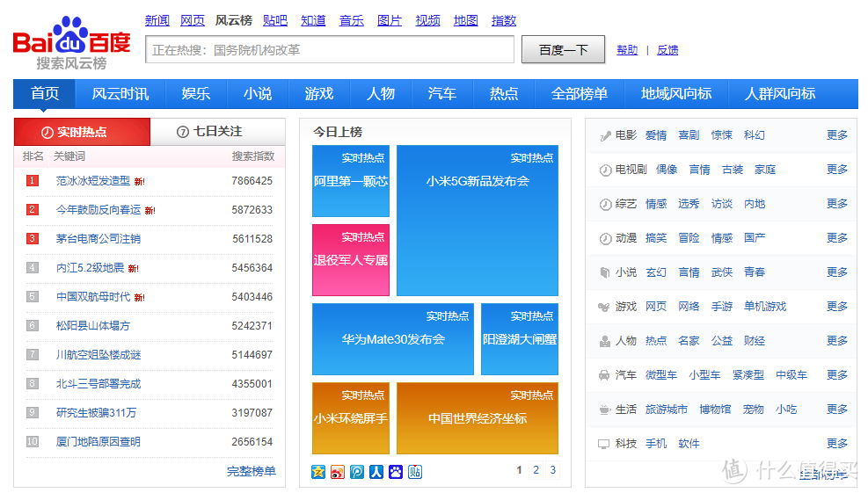Open 新闻 top link

(157, 20)
